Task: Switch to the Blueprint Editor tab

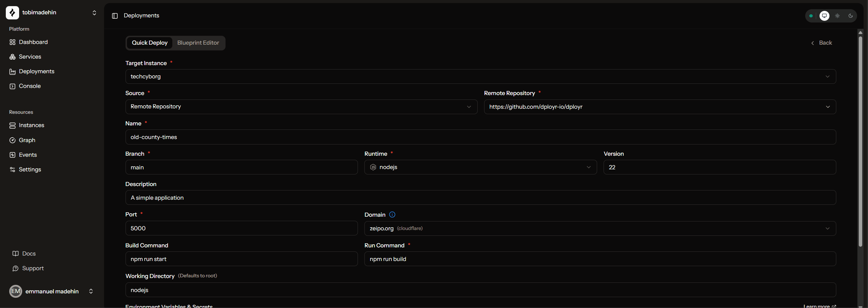Action: 198,43
